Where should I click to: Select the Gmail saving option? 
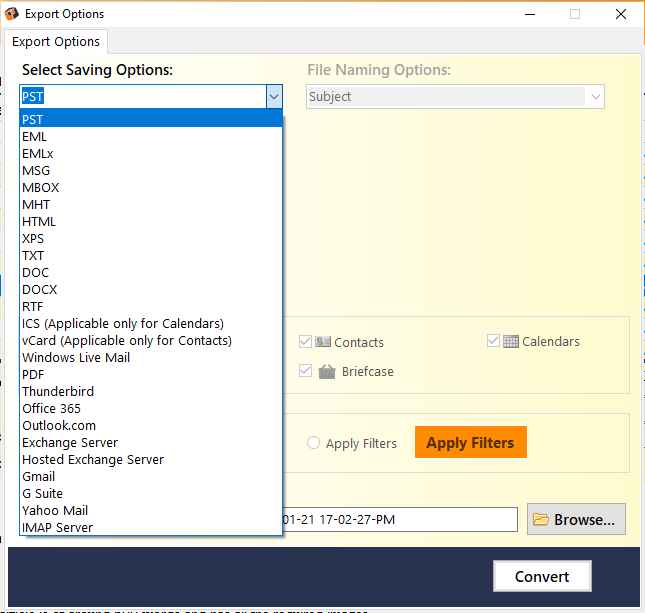point(151,476)
